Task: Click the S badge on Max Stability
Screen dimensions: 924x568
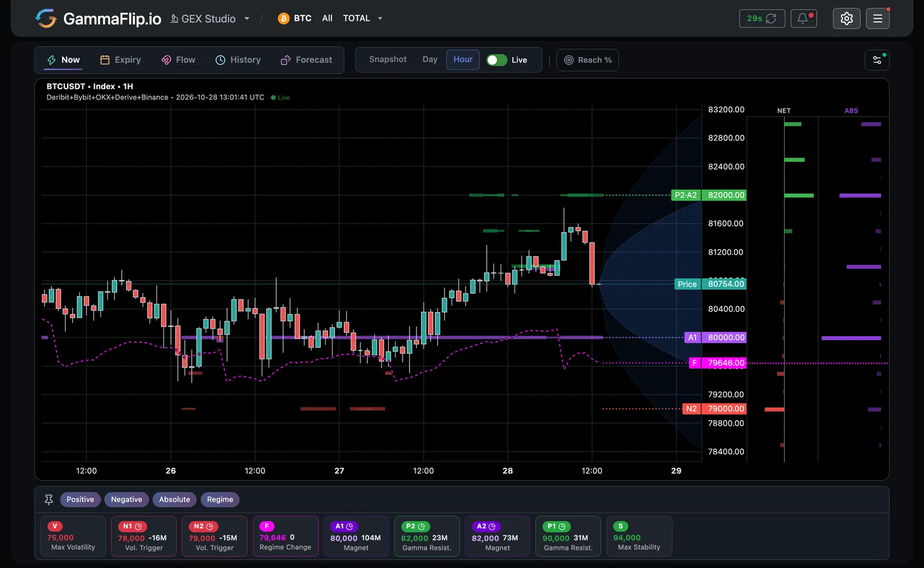Action: point(621,526)
